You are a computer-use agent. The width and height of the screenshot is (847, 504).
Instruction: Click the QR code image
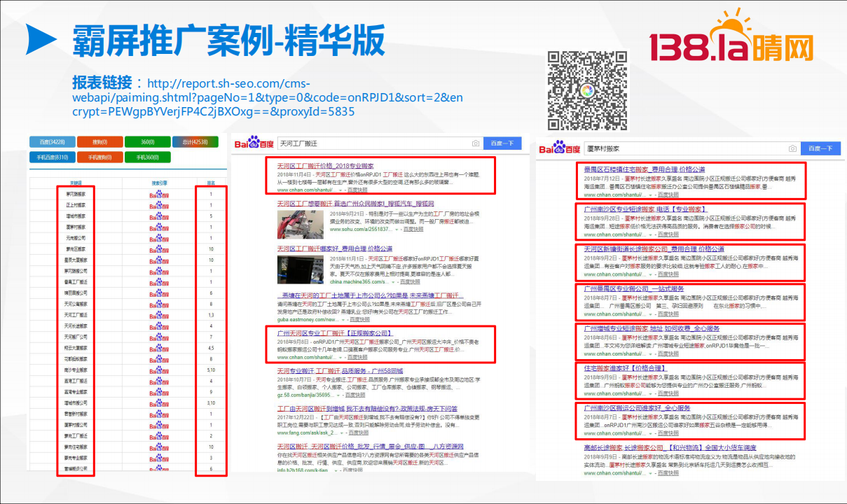pyautogui.click(x=587, y=91)
